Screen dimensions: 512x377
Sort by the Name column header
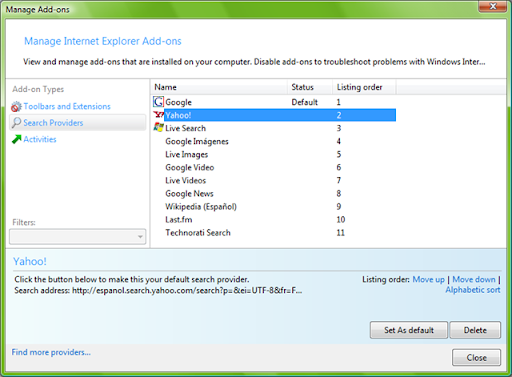click(x=219, y=87)
